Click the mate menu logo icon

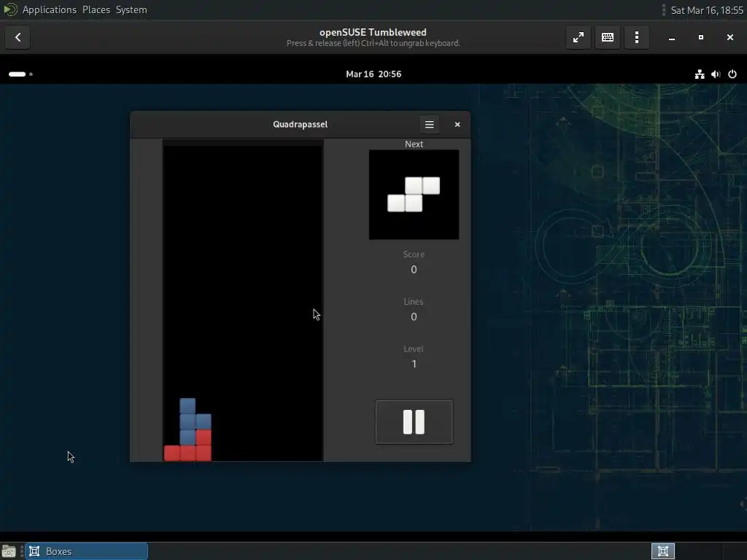coord(10,9)
